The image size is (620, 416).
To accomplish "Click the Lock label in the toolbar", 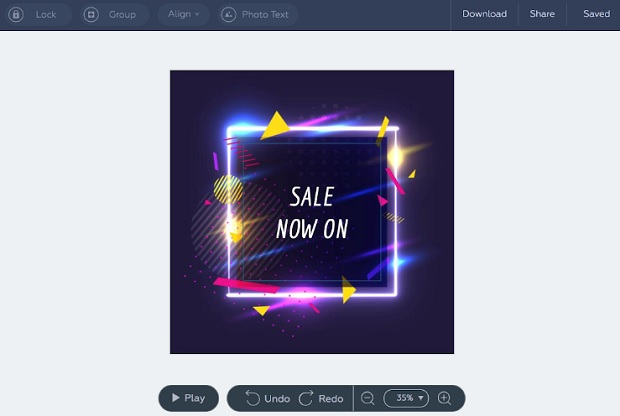I will [x=46, y=15].
